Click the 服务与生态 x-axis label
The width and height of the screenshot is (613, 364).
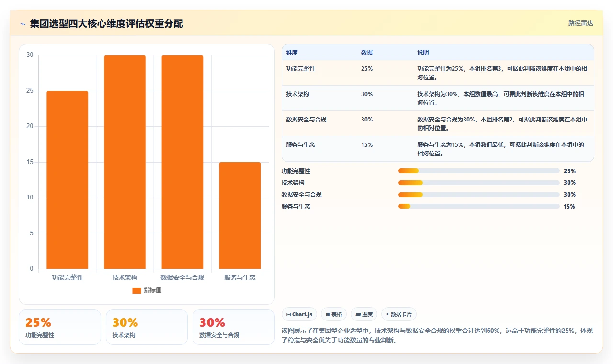[x=240, y=277]
